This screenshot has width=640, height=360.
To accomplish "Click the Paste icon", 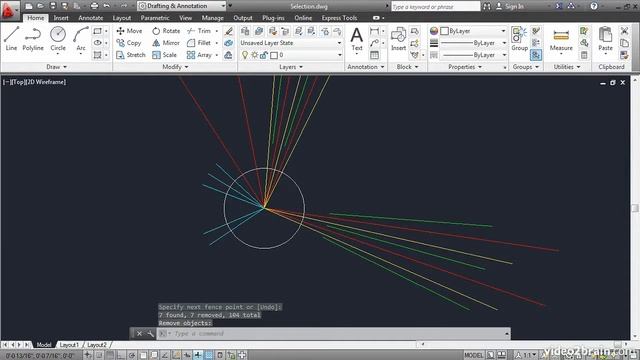I will click(605, 39).
